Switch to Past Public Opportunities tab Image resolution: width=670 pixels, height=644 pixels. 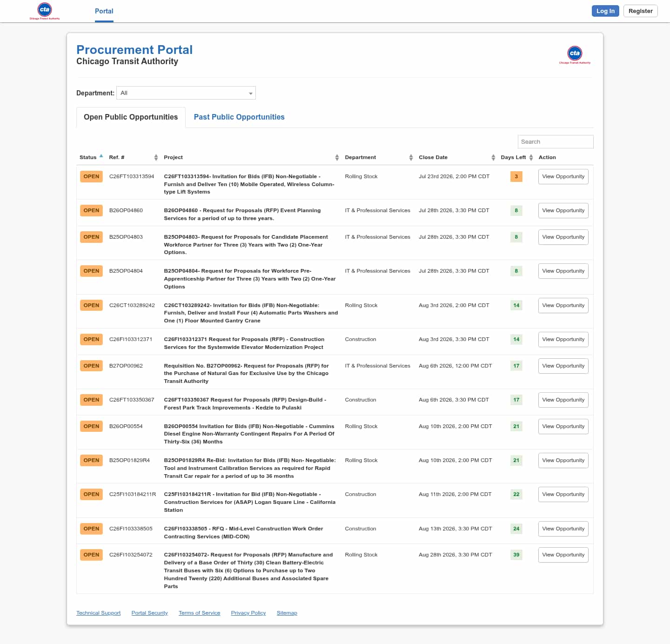click(x=239, y=117)
